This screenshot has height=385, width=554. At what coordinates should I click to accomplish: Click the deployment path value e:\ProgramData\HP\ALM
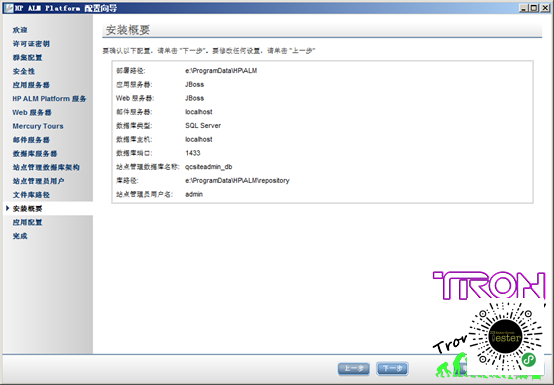point(221,71)
